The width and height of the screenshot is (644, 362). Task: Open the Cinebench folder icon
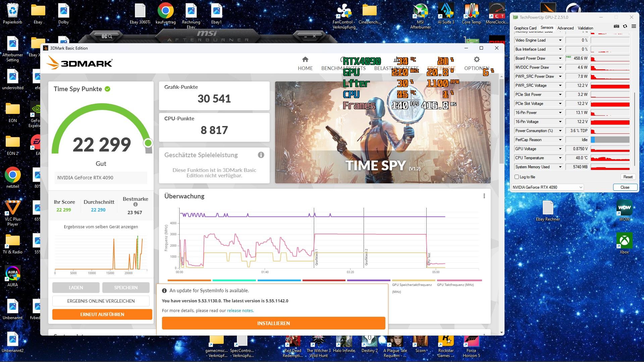(x=369, y=13)
